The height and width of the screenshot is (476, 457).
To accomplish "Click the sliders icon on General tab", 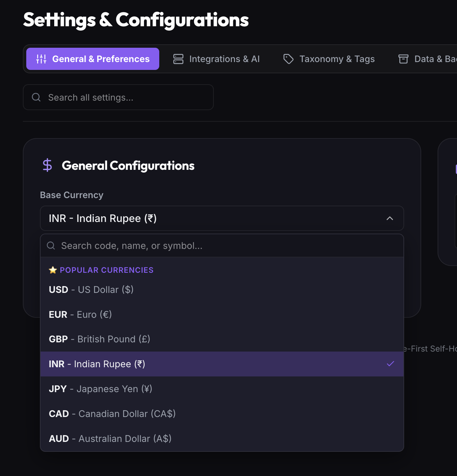I will (x=41, y=59).
